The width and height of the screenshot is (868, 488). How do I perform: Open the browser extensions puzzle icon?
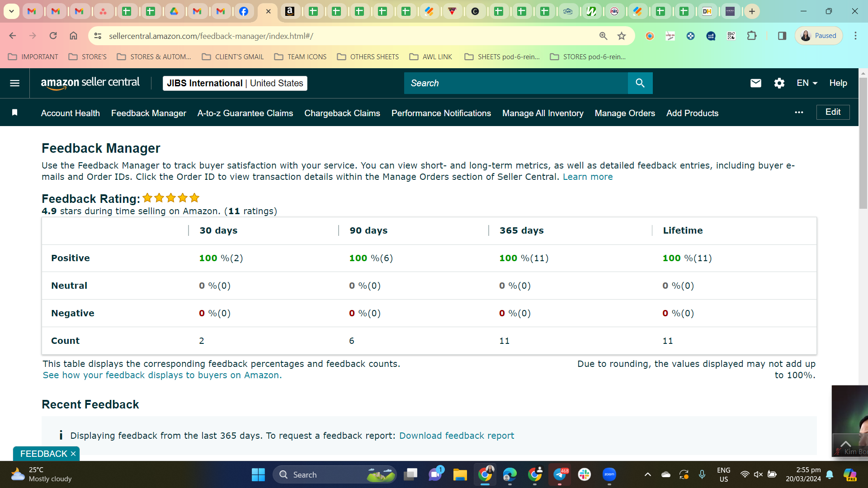click(751, 36)
